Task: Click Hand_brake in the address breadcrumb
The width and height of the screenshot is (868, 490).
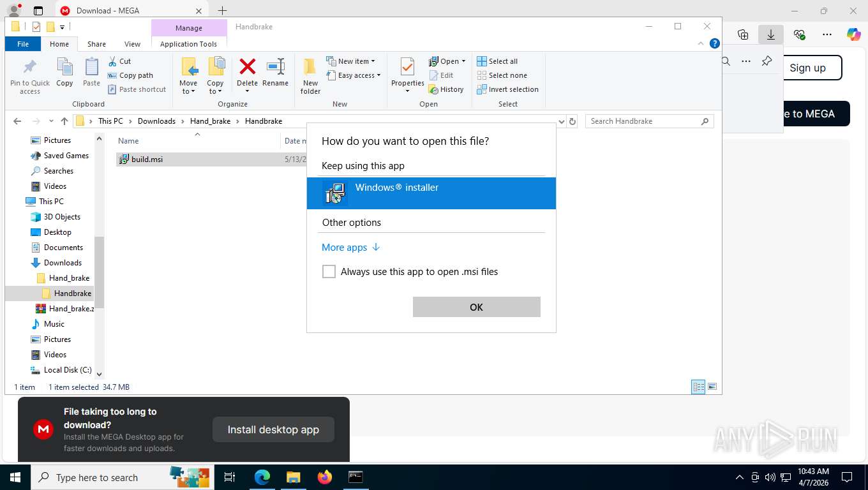Action: pos(210,121)
